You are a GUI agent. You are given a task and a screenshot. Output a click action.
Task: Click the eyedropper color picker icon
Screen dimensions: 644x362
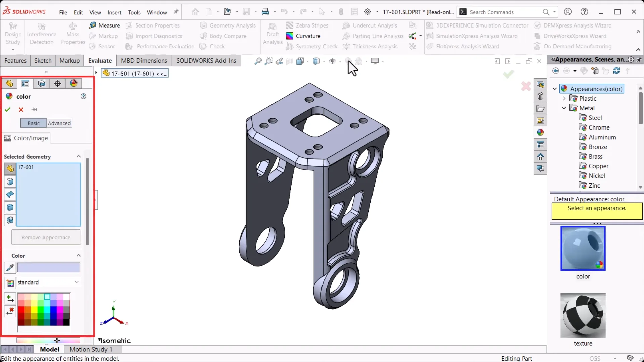coord(10,268)
